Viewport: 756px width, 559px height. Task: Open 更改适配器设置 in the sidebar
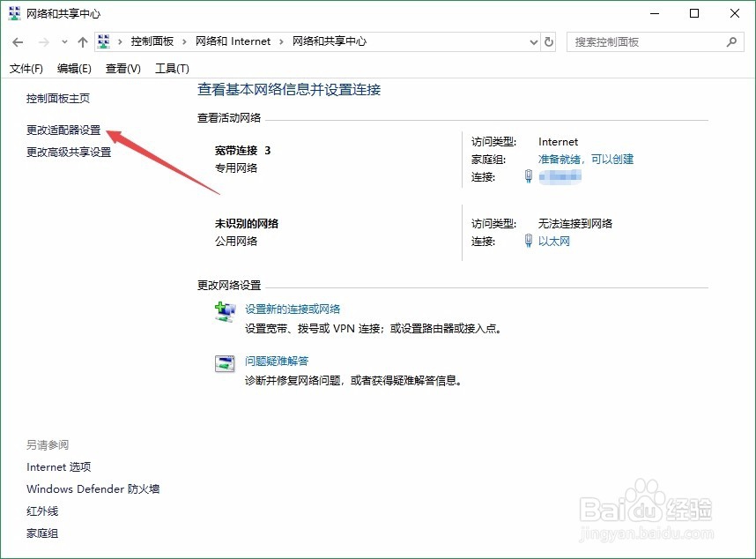click(63, 130)
